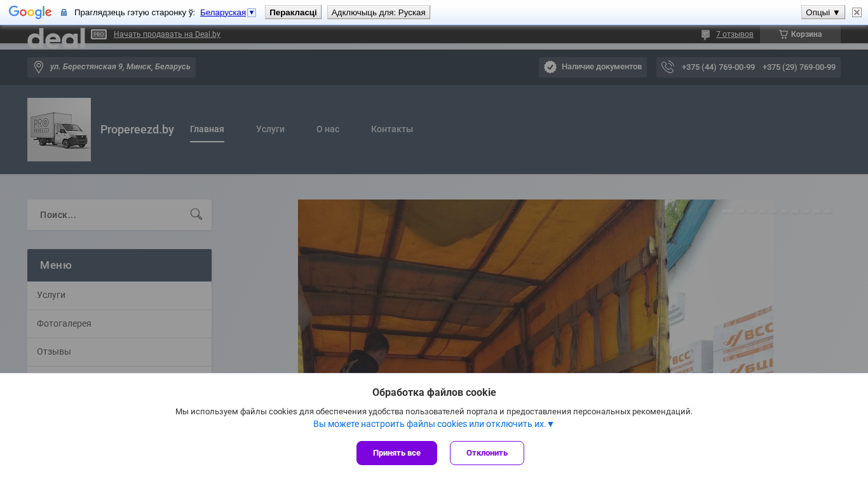
Task: Select Фотогалерея in the sidebar menu
Action: pos(64,323)
